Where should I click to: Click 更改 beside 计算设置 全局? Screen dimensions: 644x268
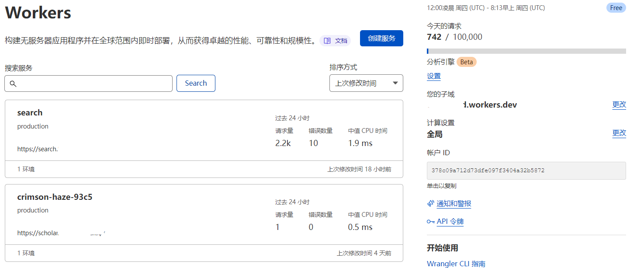(x=619, y=133)
